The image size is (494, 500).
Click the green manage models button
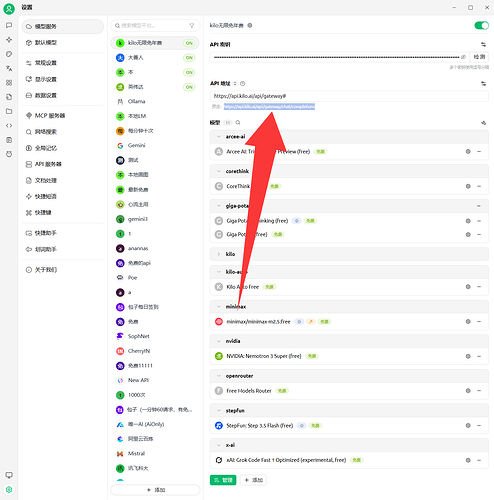point(223,480)
